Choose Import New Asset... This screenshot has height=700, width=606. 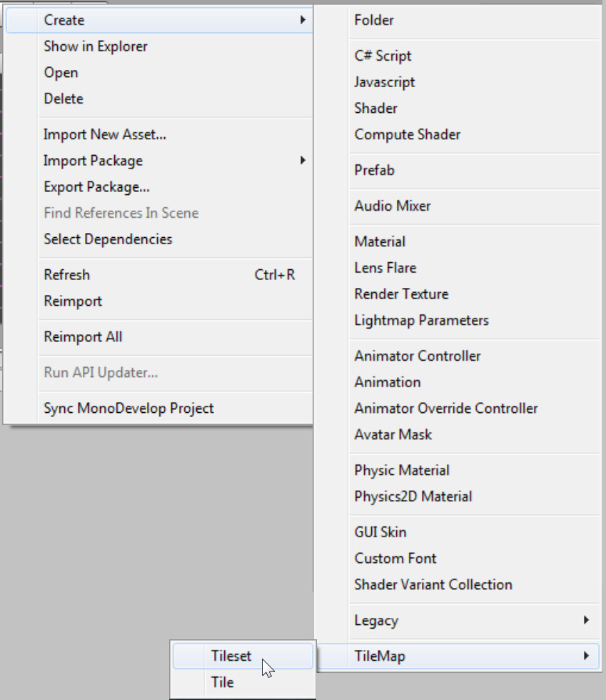click(159, 134)
